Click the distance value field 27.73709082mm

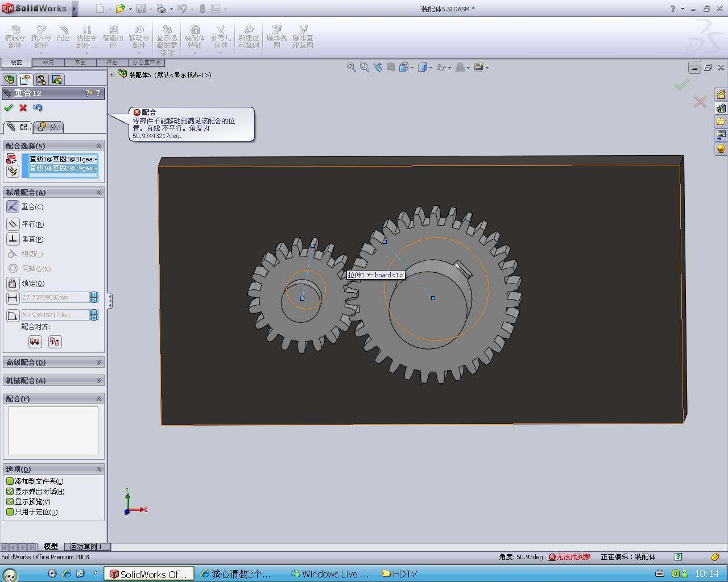click(x=55, y=297)
